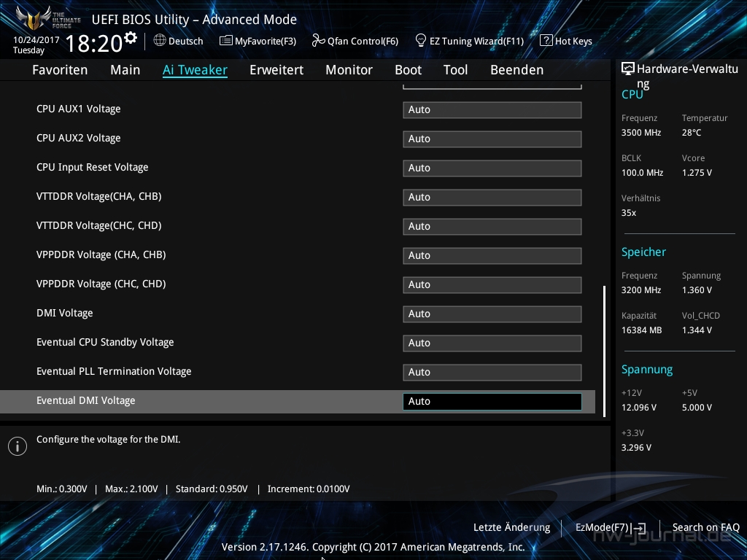Switch to the Boot tab
747x560 pixels.
pos(408,70)
